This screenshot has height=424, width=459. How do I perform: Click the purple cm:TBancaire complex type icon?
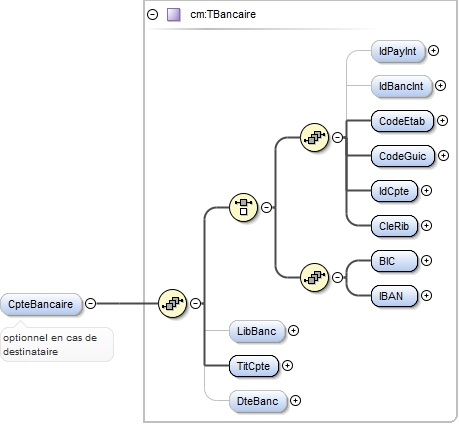[173, 15]
